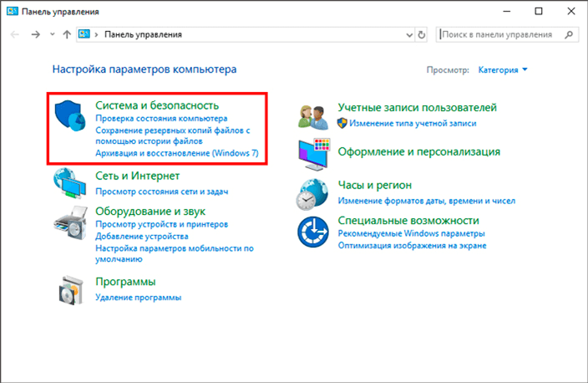Image resolution: width=588 pixels, height=383 pixels.
Task: Click the Control Panel icon in the title bar
Action: (x=12, y=11)
